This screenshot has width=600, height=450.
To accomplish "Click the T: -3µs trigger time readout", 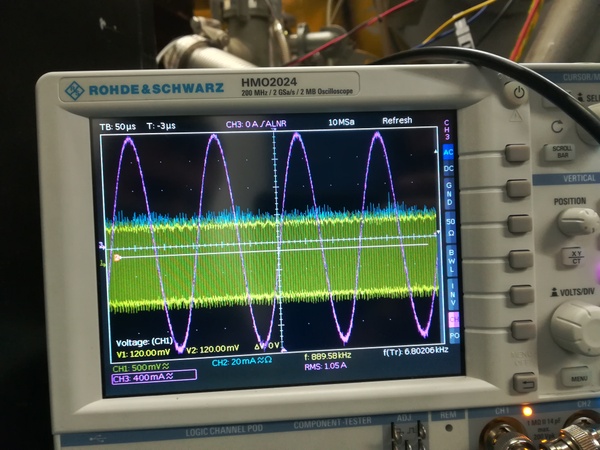I will tap(161, 126).
